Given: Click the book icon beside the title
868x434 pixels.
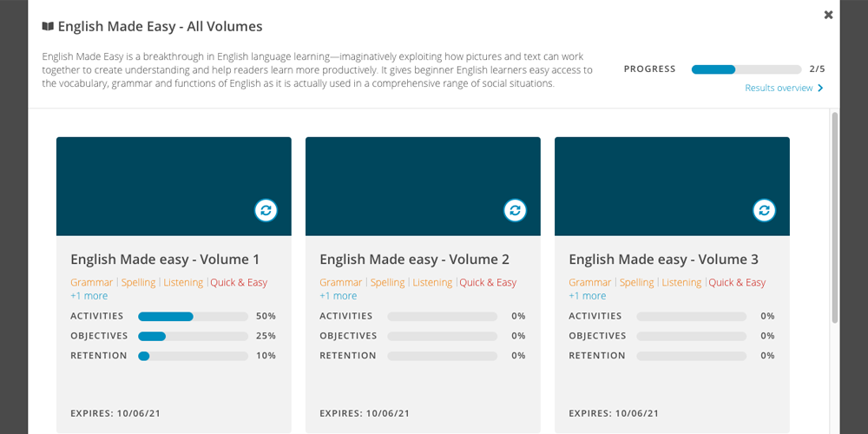Looking at the screenshot, I should 48,27.
